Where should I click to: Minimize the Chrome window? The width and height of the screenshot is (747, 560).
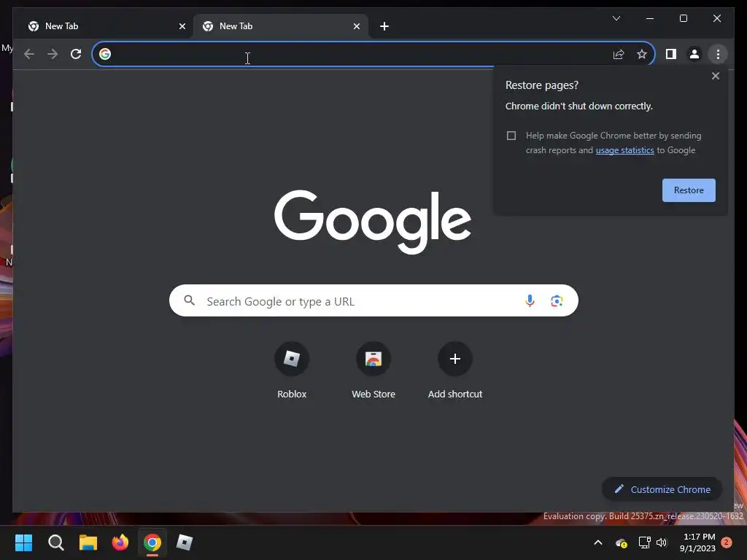click(650, 18)
